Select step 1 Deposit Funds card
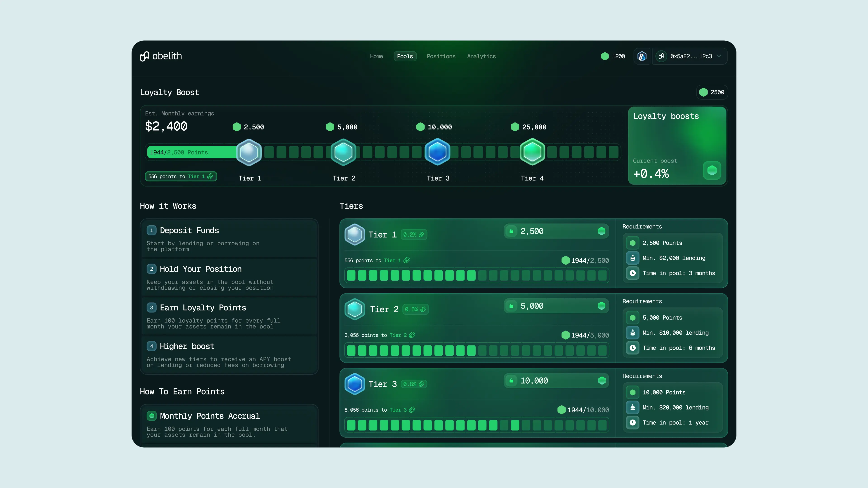 click(229, 239)
